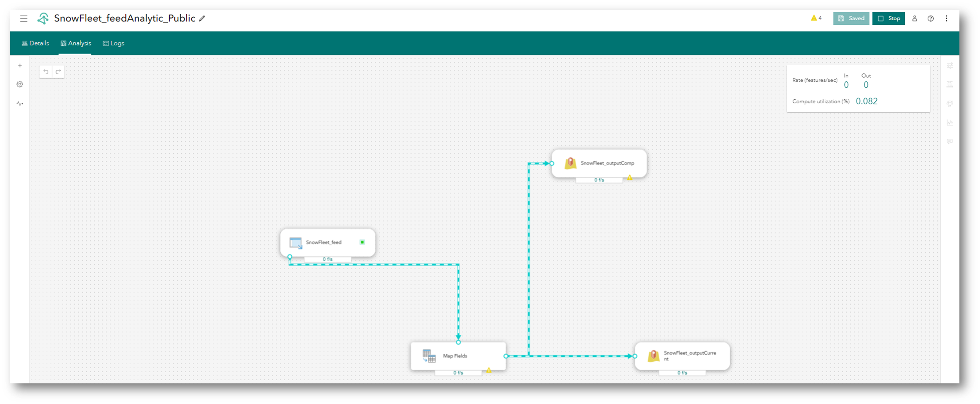Open the help question mark icon
The width and height of the screenshot is (980, 404).
tap(931, 19)
